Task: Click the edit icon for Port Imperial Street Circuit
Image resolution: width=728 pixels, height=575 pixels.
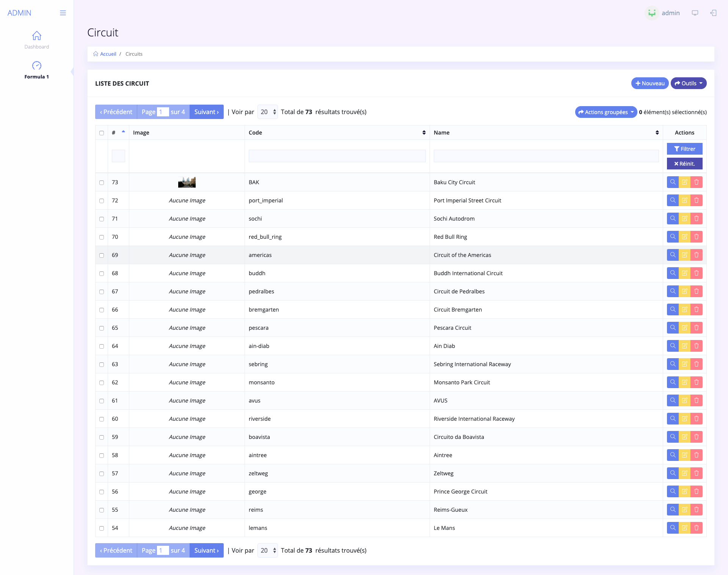Action: point(685,201)
